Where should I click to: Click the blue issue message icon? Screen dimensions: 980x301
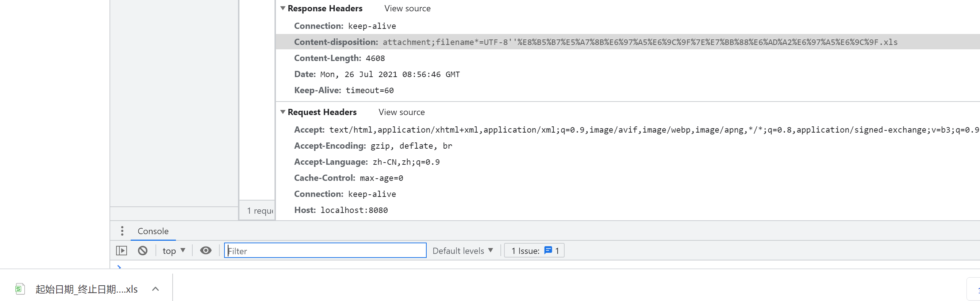click(548, 250)
